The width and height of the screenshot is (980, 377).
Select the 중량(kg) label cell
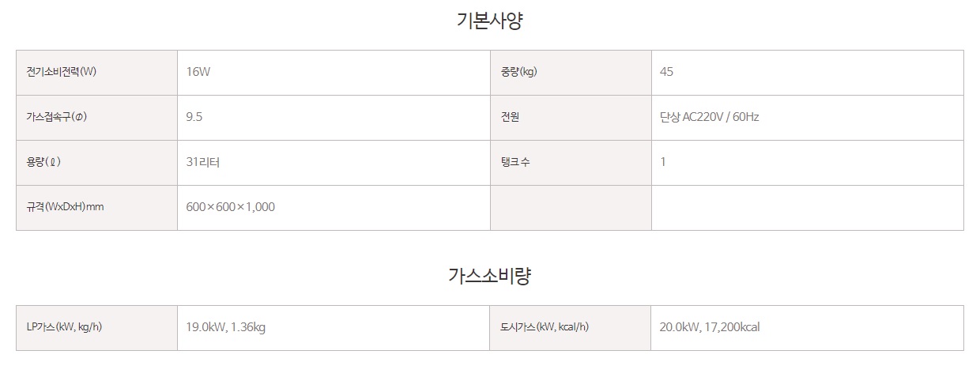(x=571, y=73)
